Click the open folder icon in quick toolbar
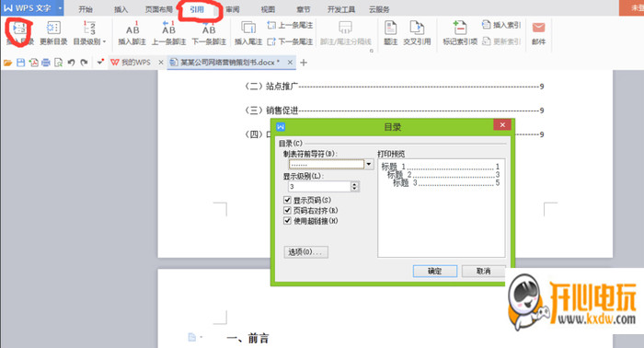This screenshot has height=348, width=644. click(7, 63)
